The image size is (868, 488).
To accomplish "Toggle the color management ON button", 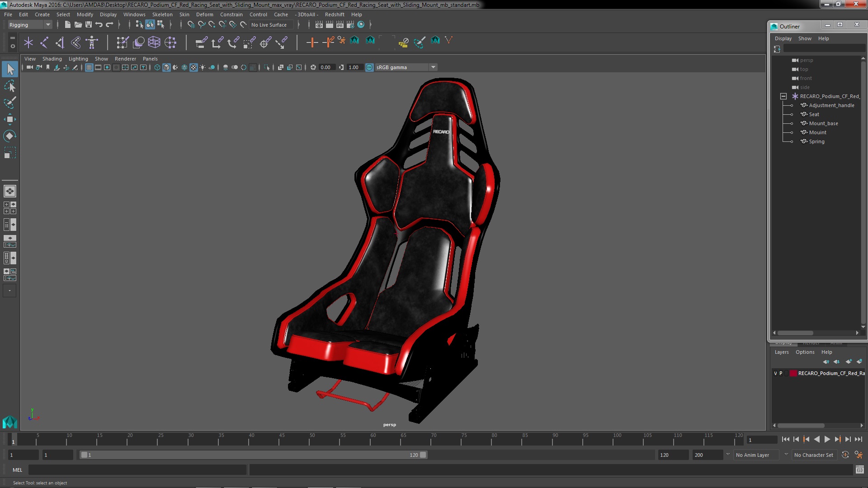I will pos(369,67).
